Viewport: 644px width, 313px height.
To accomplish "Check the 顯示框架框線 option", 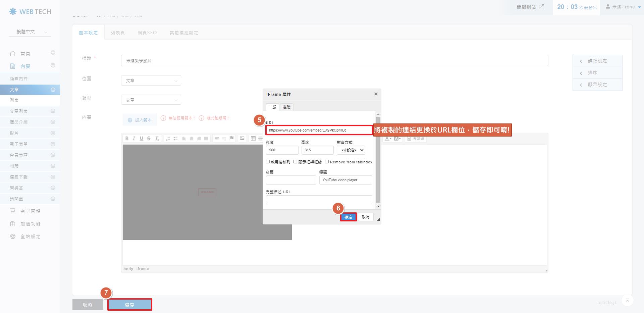I will pyautogui.click(x=296, y=162).
